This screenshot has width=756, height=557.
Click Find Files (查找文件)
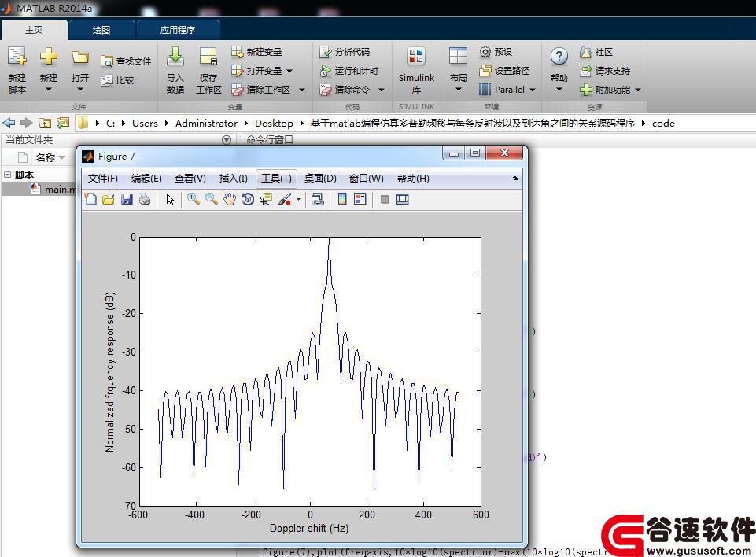pyautogui.click(x=126, y=61)
